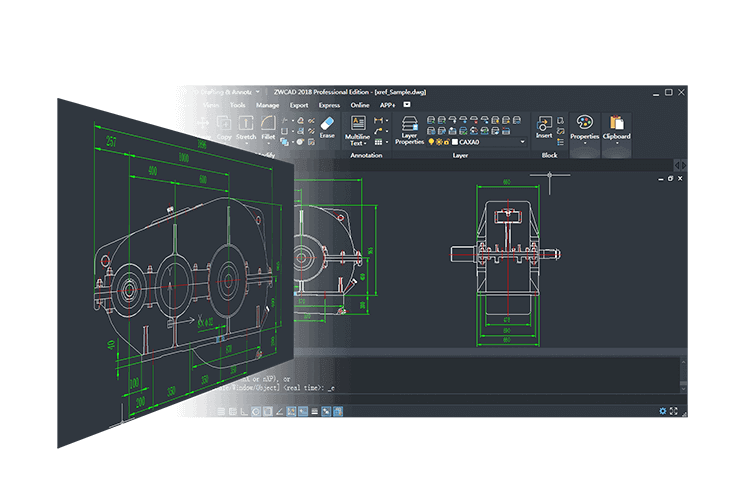This screenshot has height=481, width=749.
Task: Click the linear dimension icon in Annotation
Action: tap(378, 120)
